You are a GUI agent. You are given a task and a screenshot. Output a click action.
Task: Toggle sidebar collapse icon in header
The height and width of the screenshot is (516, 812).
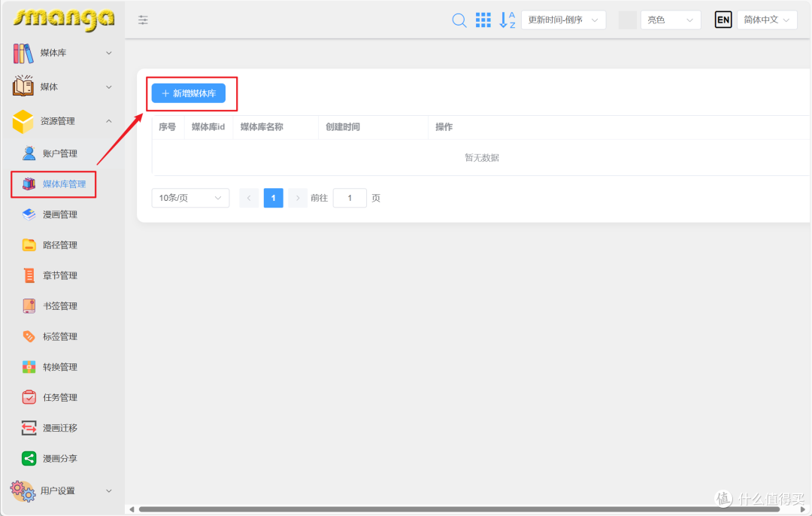point(143,20)
